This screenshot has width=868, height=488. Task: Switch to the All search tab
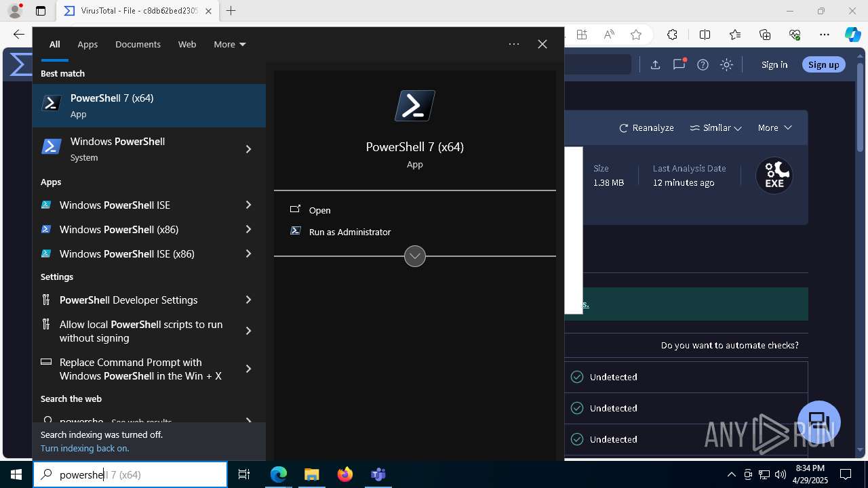pos(55,44)
